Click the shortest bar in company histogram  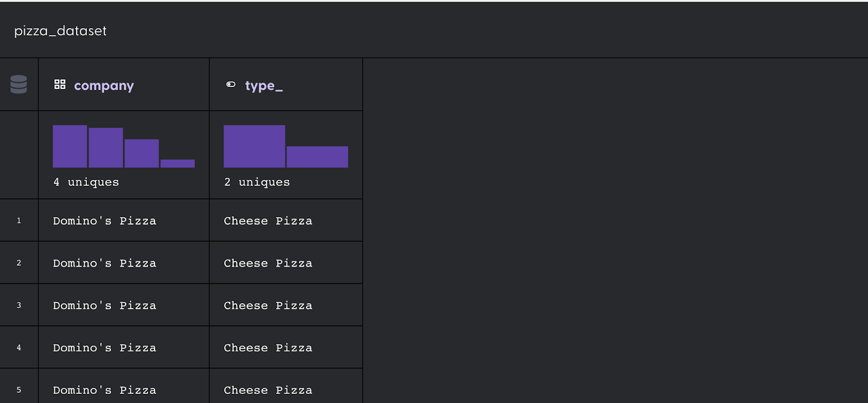coord(177,163)
